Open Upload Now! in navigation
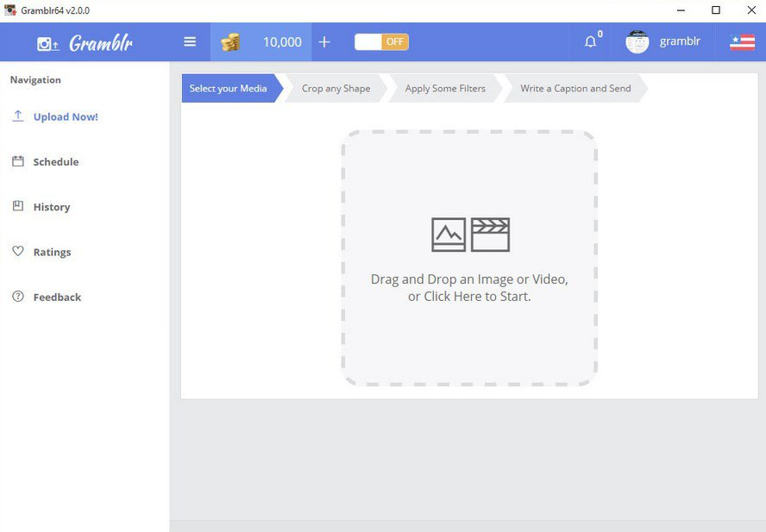 [x=65, y=116]
